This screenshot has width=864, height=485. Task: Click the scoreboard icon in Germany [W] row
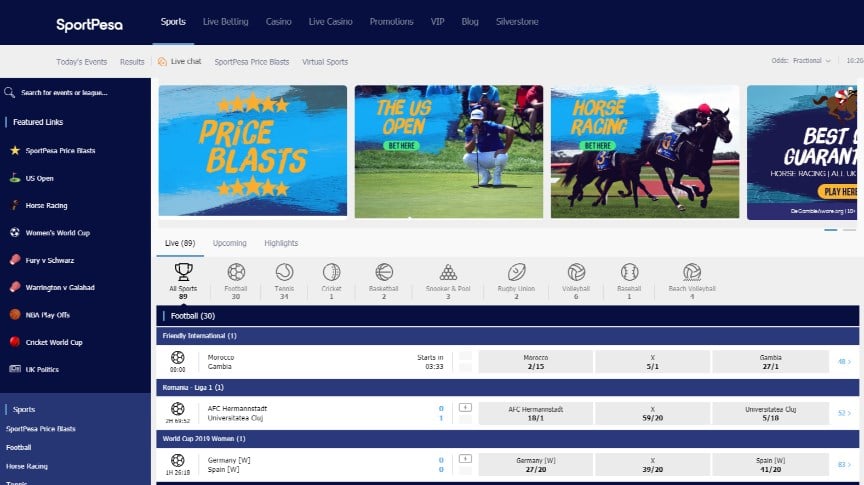465,459
